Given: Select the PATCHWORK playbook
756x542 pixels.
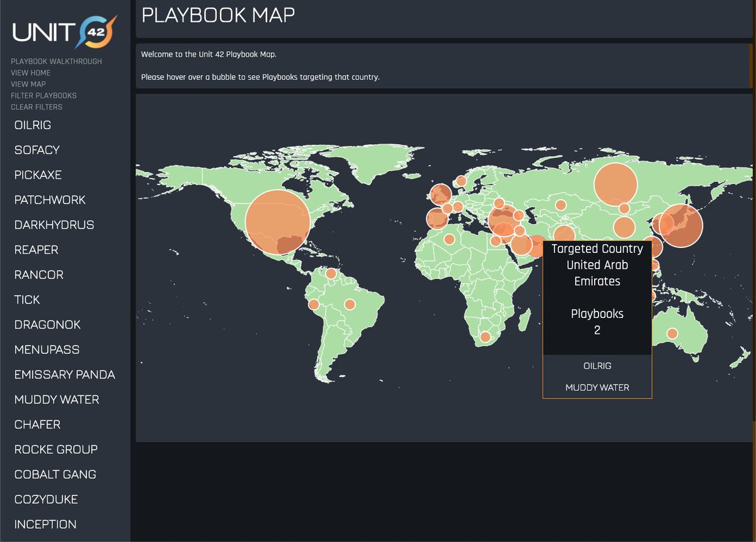Looking at the screenshot, I should pos(50,200).
